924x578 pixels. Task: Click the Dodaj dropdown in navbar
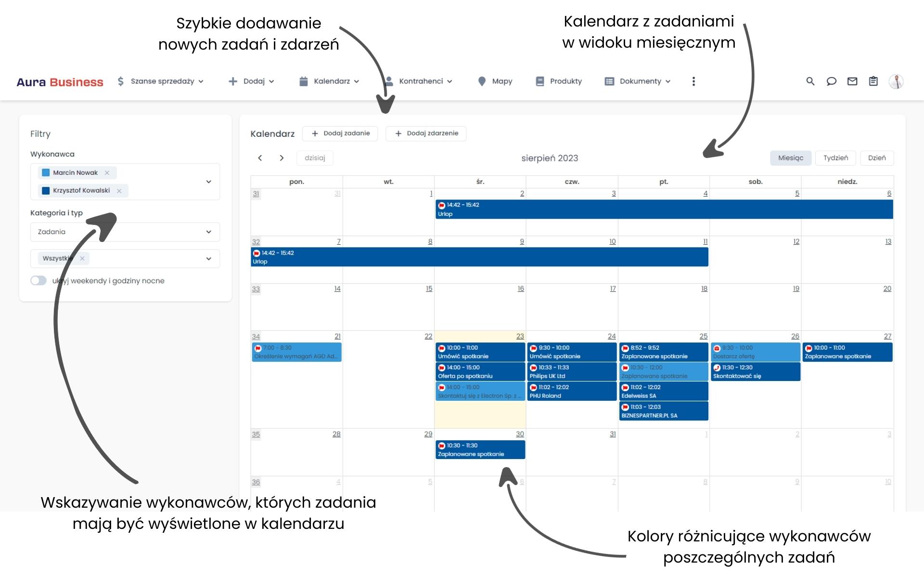tap(254, 81)
